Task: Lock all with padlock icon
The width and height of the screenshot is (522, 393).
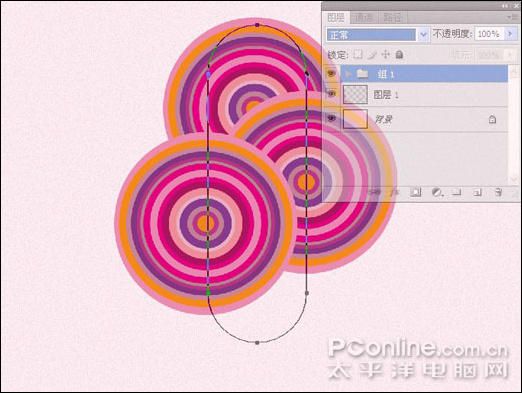Action: coord(399,54)
